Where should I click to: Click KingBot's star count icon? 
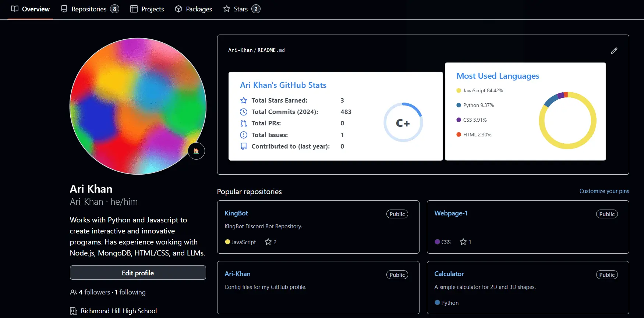[268, 242]
